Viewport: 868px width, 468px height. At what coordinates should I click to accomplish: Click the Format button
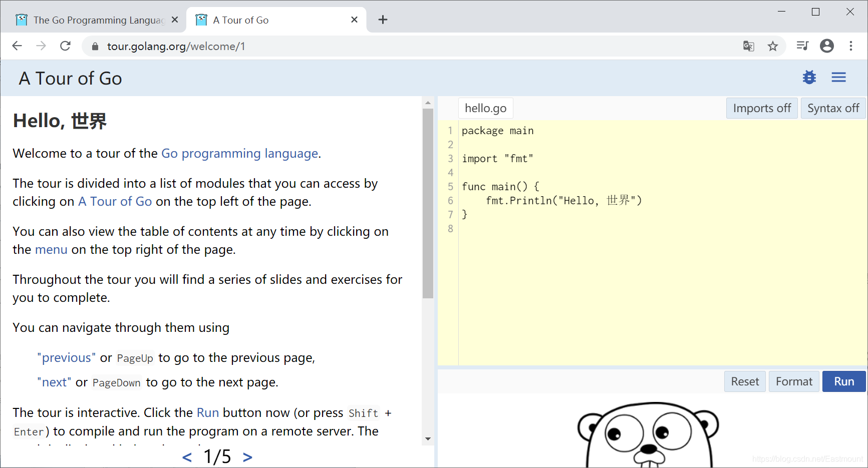[794, 381]
